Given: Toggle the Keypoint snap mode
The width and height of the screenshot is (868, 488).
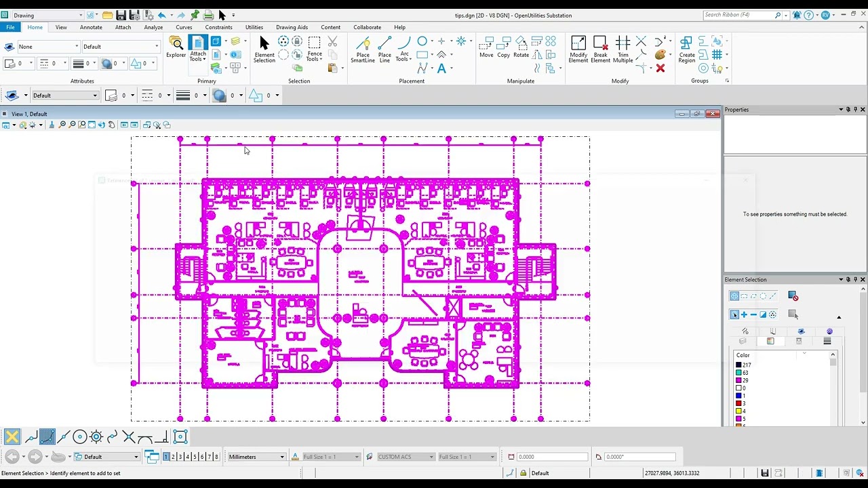Looking at the screenshot, I should coord(47,436).
